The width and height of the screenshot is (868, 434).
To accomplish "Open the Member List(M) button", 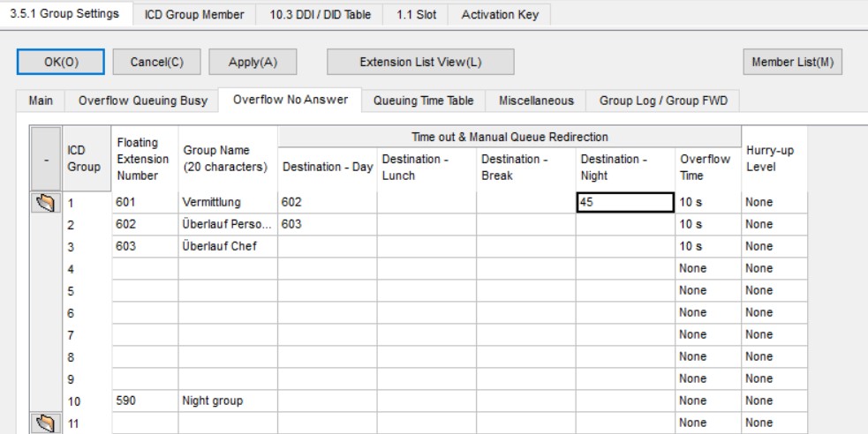I will (792, 62).
